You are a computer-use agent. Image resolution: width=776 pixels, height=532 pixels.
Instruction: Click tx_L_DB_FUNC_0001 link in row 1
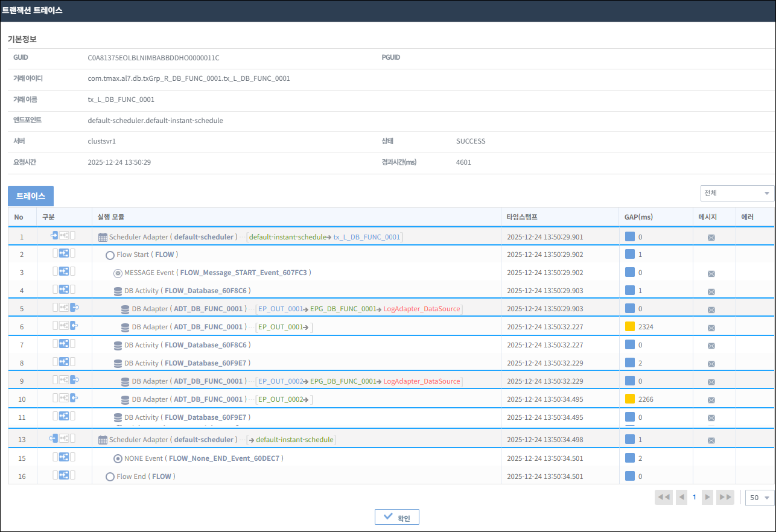367,237
